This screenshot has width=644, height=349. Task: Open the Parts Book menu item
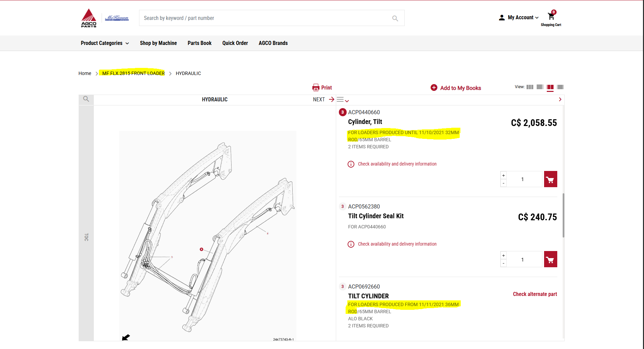coord(199,43)
